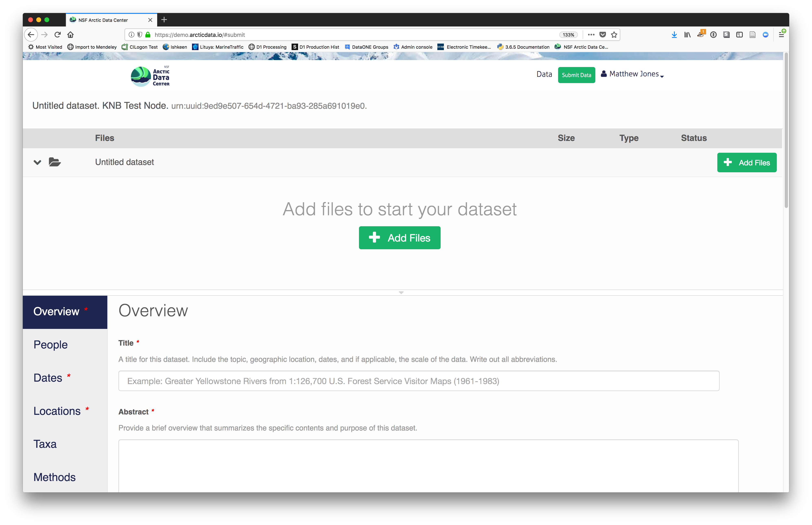The width and height of the screenshot is (812, 525).
Task: Open the Lituya: MarineTraffic bookmark
Action: coord(218,47)
